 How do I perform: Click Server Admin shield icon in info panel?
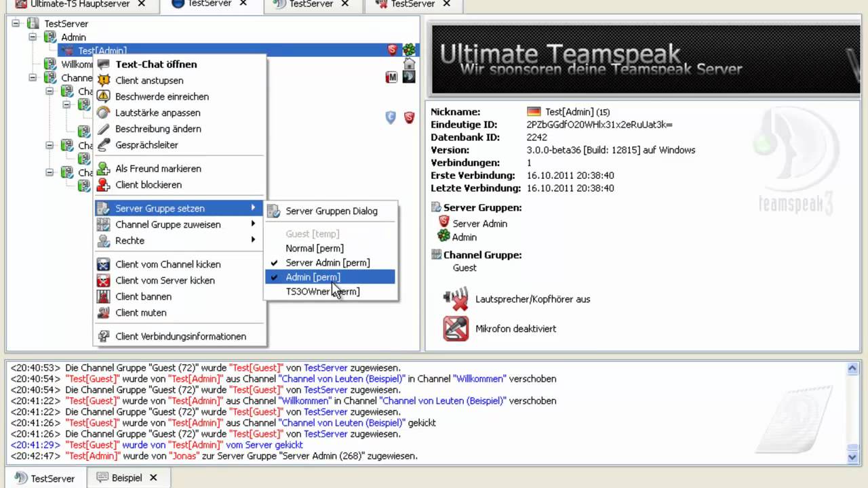click(444, 222)
